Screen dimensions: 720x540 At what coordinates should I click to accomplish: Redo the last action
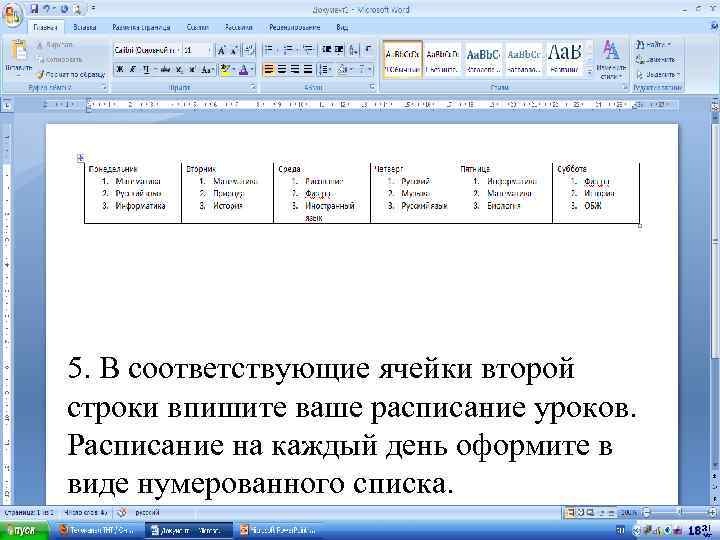tap(65, 9)
